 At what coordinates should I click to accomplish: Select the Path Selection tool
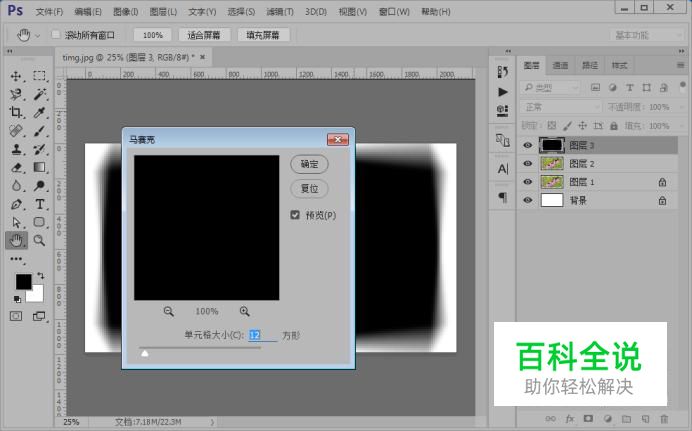tap(16, 222)
